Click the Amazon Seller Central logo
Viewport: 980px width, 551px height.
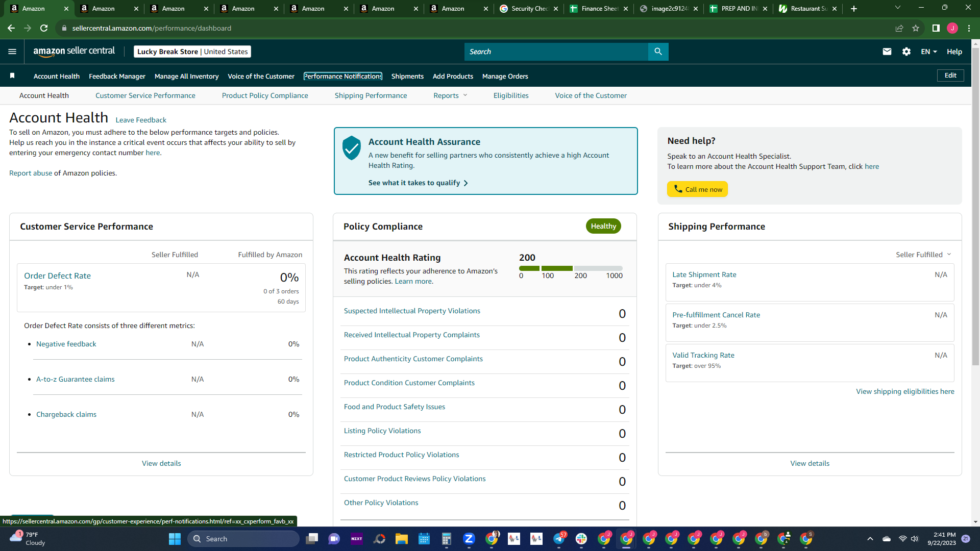pyautogui.click(x=74, y=52)
